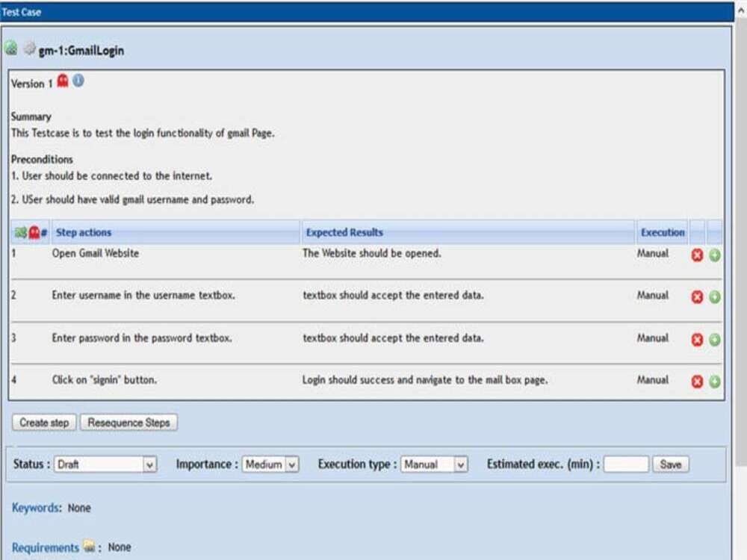Click the red ghost icon in steps table header
Image resolution: width=747 pixels, height=560 pixels.
pyautogui.click(x=34, y=232)
